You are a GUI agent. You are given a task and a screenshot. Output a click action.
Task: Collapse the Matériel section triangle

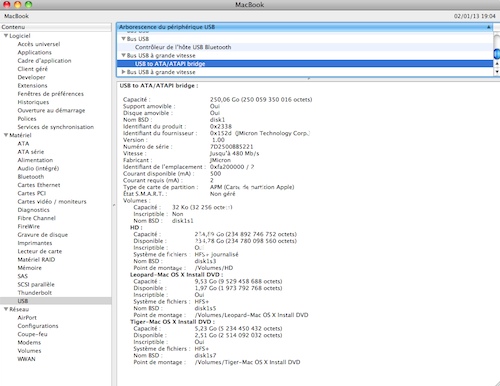(x=6, y=135)
